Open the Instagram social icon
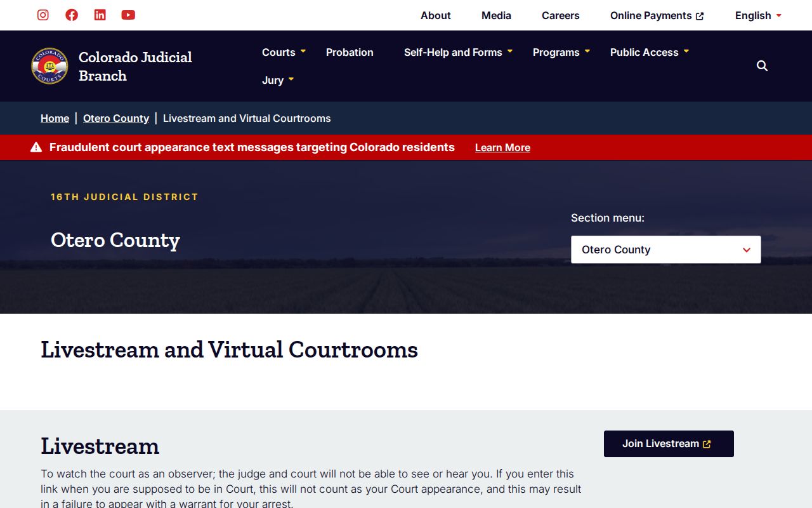Viewport: 812px width, 508px height. [43, 15]
